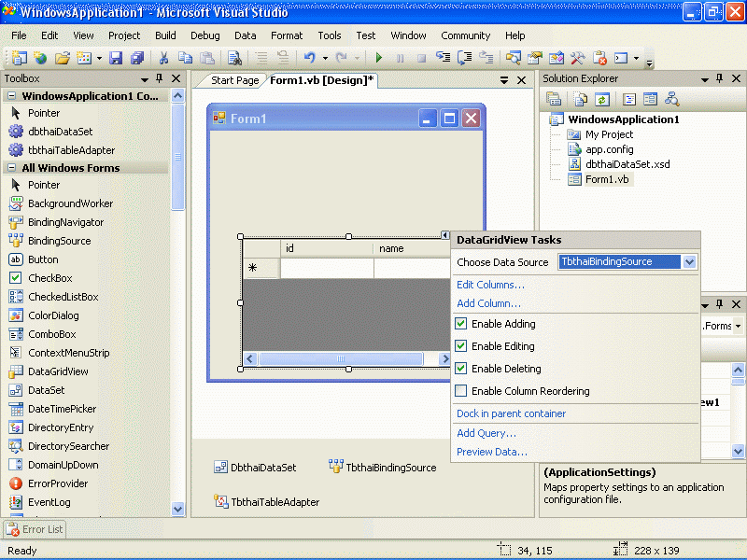Open the Error List tab
The height and width of the screenshot is (560, 747).
coord(35,529)
